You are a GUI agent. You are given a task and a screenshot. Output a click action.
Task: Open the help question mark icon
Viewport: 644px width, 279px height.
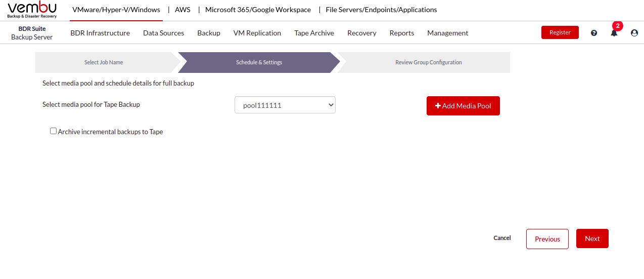pyautogui.click(x=594, y=33)
